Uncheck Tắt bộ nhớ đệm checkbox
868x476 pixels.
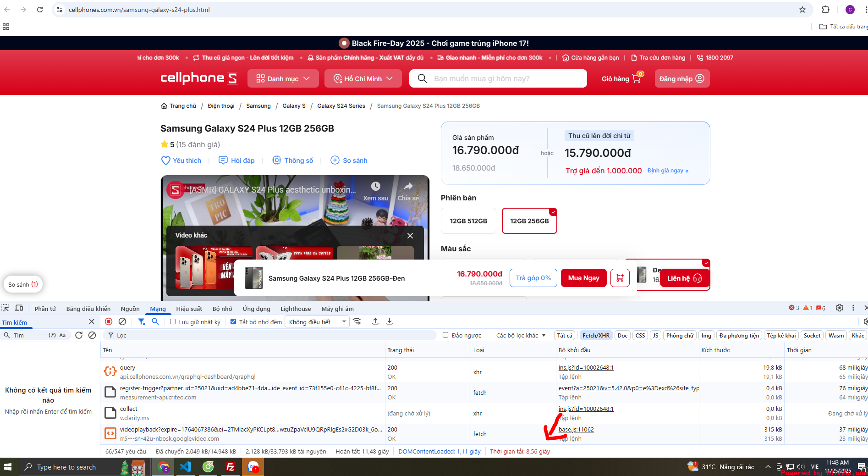click(233, 322)
